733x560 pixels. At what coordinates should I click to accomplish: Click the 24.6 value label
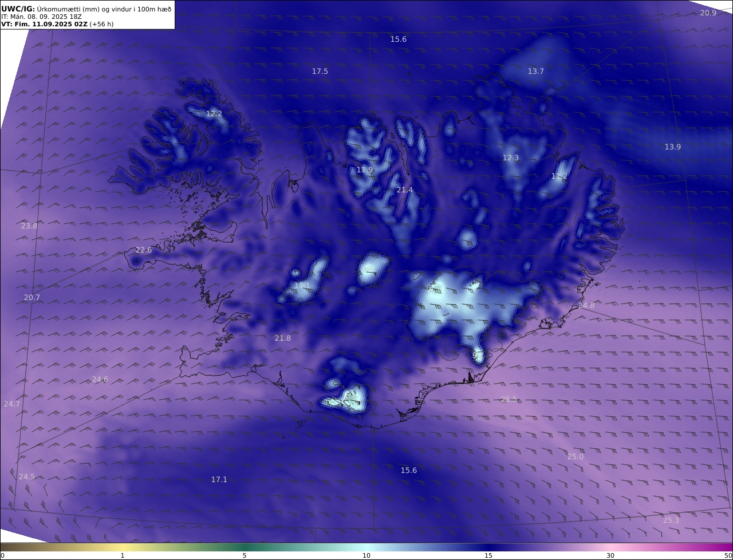tap(100, 379)
